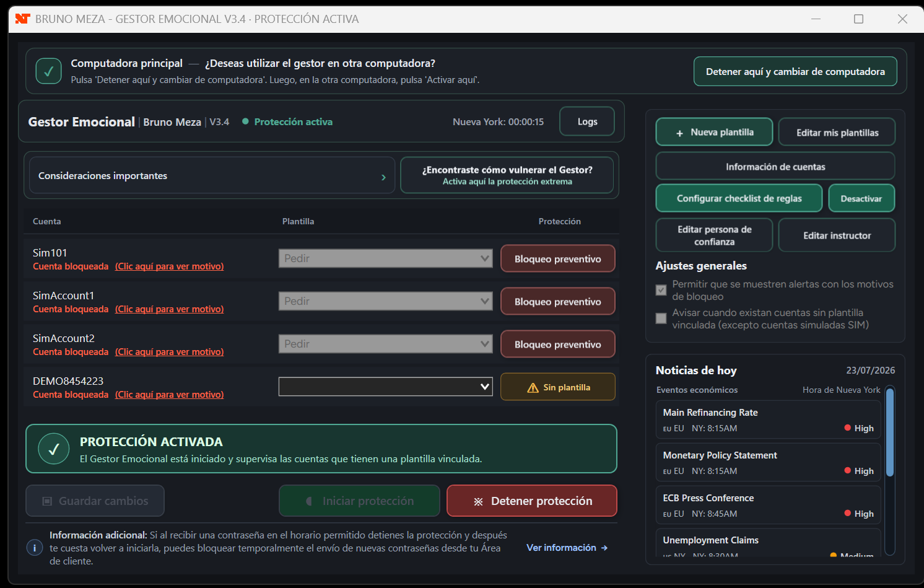Open the Plantilla dropdown for SimAccount1
Viewport: 924px width, 588px height.
(386, 301)
